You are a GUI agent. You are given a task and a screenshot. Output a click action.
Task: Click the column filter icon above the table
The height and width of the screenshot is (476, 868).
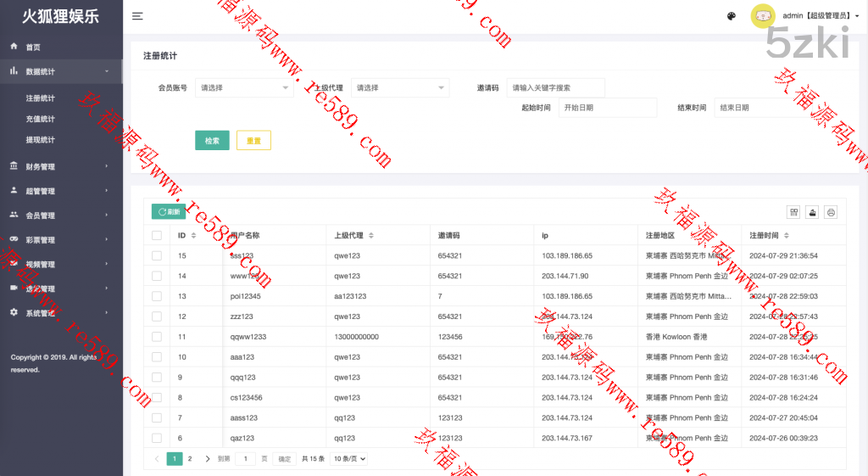(x=793, y=212)
